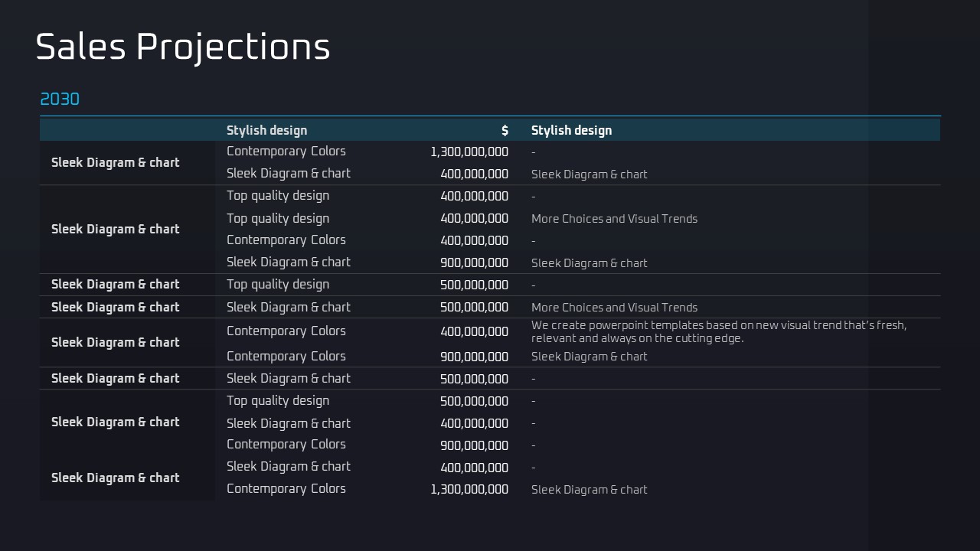Click the "$" column header
The image size is (980, 551).
505,130
